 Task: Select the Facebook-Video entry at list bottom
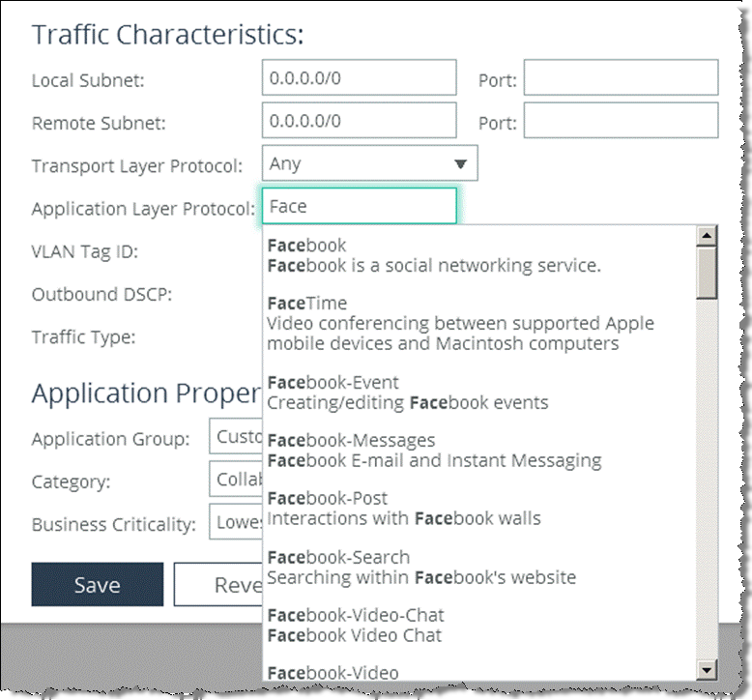coord(479,672)
